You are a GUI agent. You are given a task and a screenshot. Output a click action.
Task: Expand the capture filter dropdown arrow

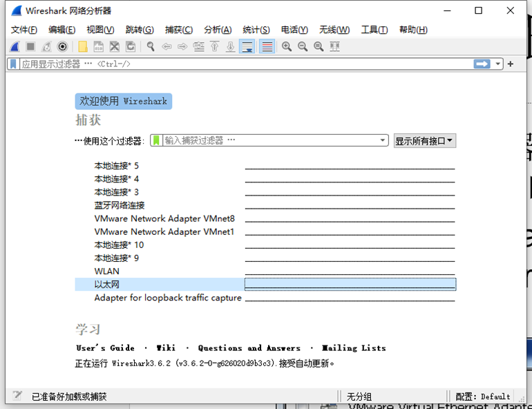click(x=382, y=140)
